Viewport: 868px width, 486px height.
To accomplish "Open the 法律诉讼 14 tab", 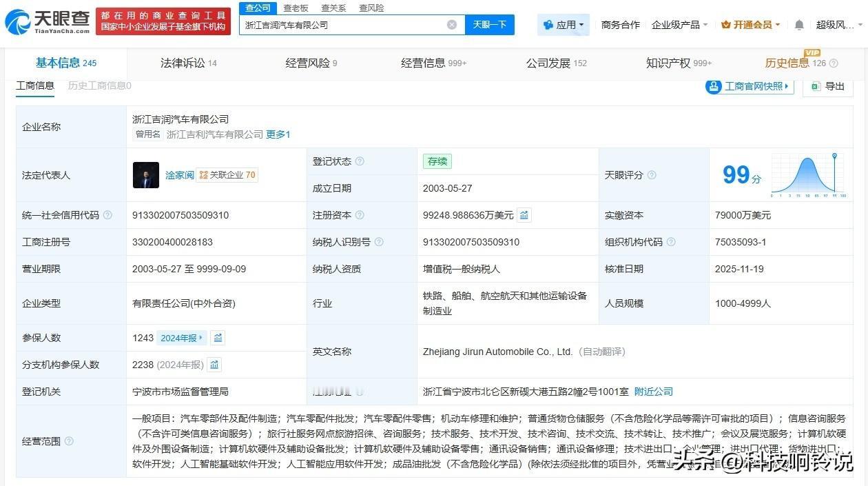I will [189, 63].
